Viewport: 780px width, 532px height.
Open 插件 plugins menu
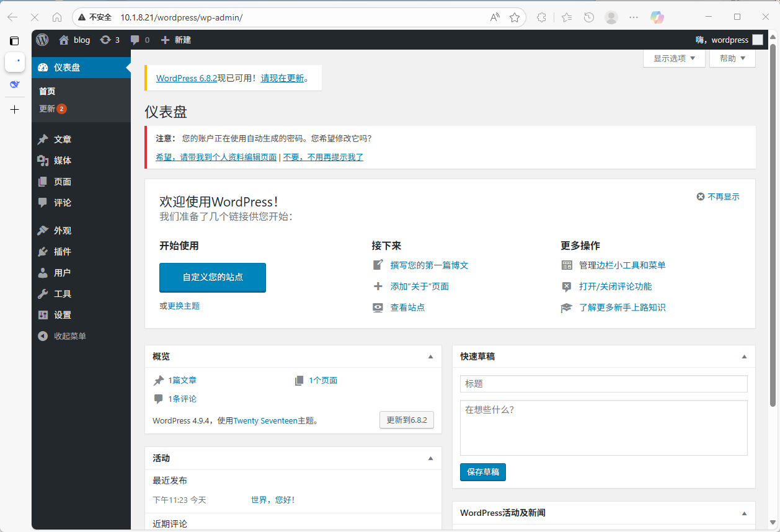click(x=81, y=252)
